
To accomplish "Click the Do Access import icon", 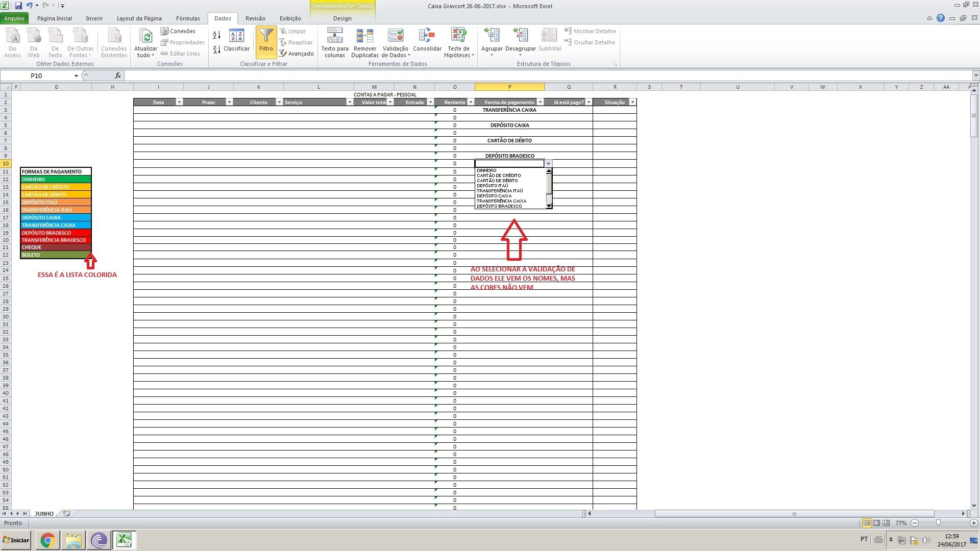I will click(12, 43).
